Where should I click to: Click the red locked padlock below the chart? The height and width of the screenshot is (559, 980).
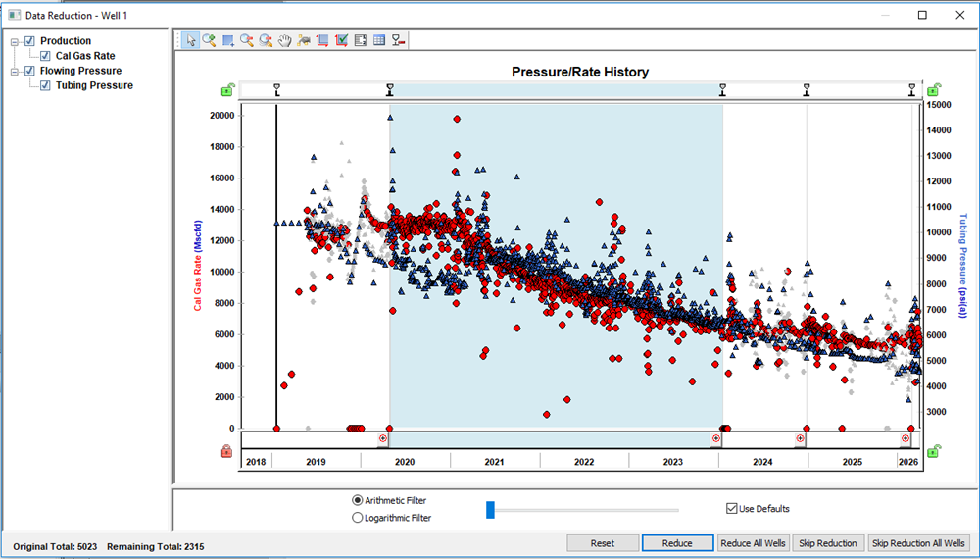(x=227, y=451)
